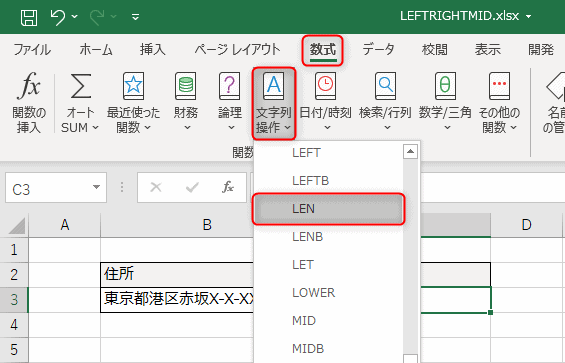Switch to the データ ribbon tab
The height and width of the screenshot is (363, 565).
(378, 49)
